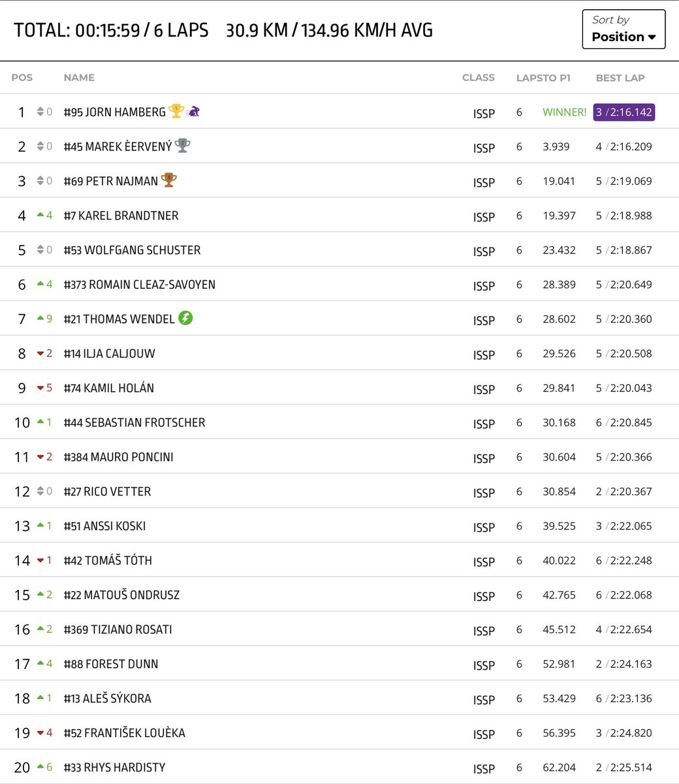This screenshot has height=784, width=679.
Task: Click the gap value 19.041
Action: point(559,181)
